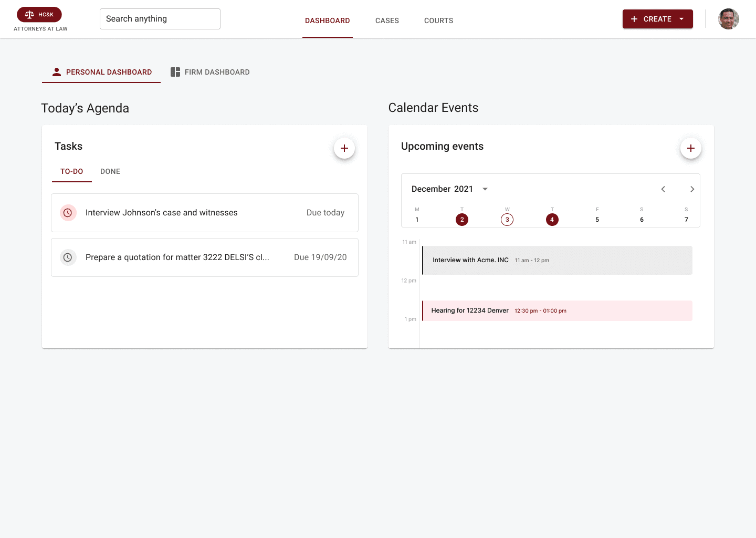756x538 pixels.
Task: Switch to Firm Dashboard tab
Action: point(210,72)
